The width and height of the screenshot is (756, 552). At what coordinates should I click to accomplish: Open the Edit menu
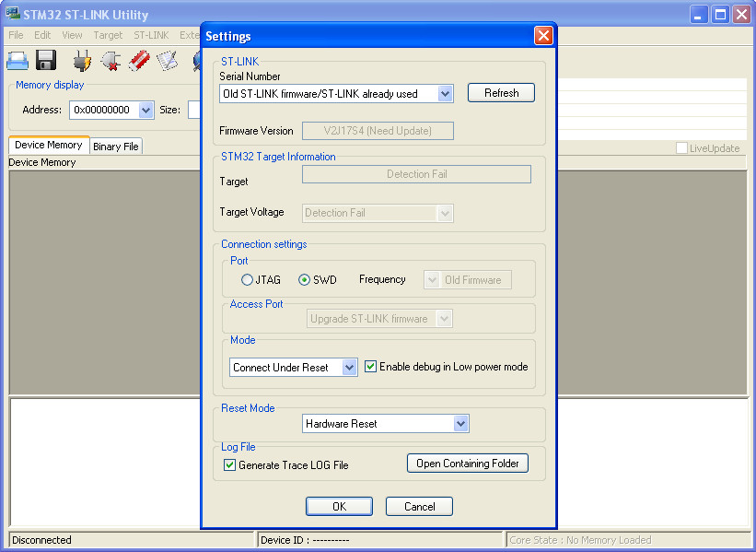tap(42, 35)
